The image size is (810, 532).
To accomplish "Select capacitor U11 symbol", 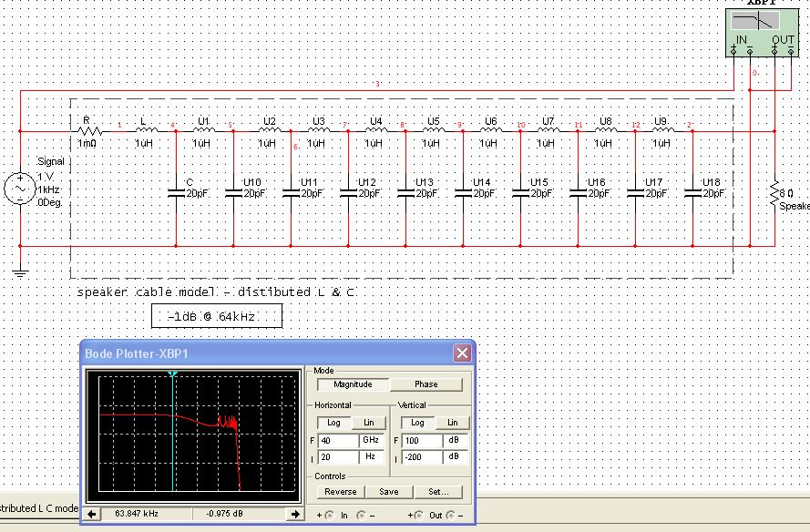I will (x=291, y=193).
